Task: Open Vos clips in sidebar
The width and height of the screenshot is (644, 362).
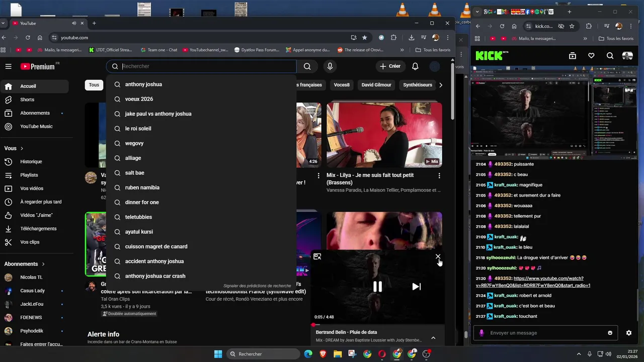Action: tap(34, 242)
